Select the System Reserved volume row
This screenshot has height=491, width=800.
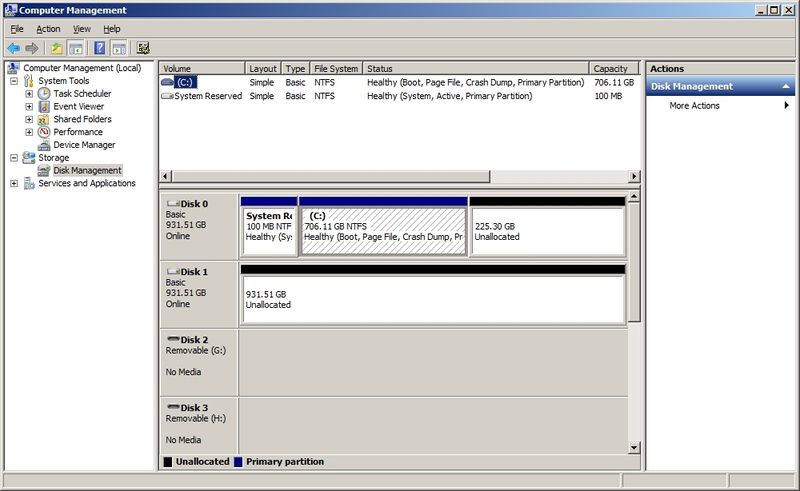[399, 96]
